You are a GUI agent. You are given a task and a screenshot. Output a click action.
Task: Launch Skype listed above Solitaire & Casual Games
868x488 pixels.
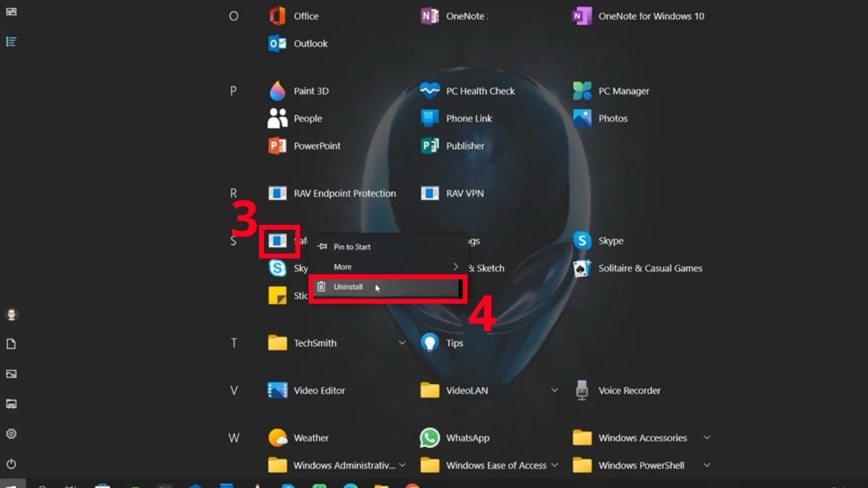(x=598, y=241)
